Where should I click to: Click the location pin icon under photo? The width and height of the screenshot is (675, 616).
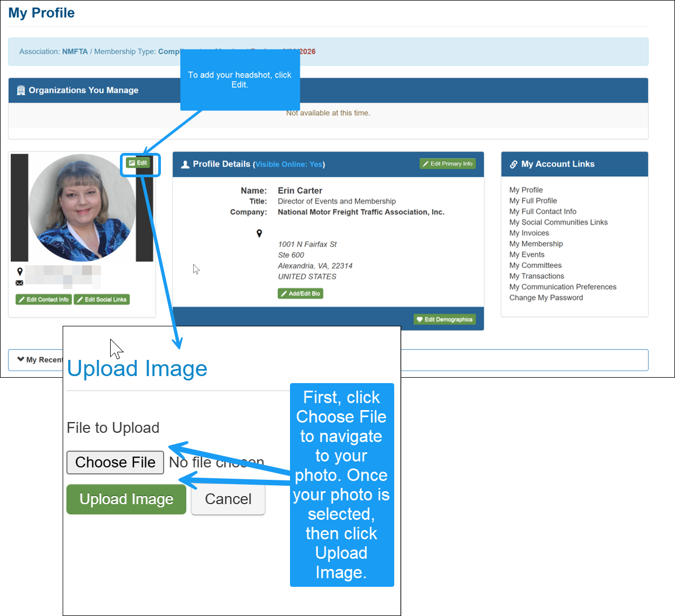19,271
